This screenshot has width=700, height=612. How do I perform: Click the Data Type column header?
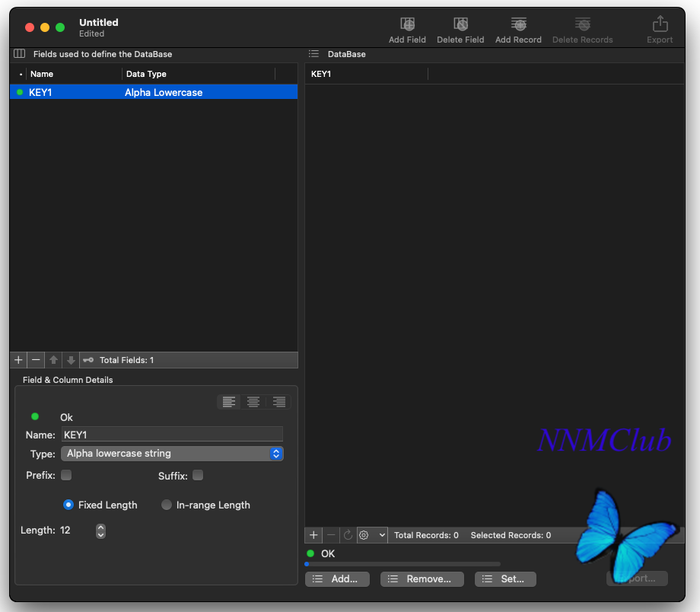pyautogui.click(x=199, y=74)
